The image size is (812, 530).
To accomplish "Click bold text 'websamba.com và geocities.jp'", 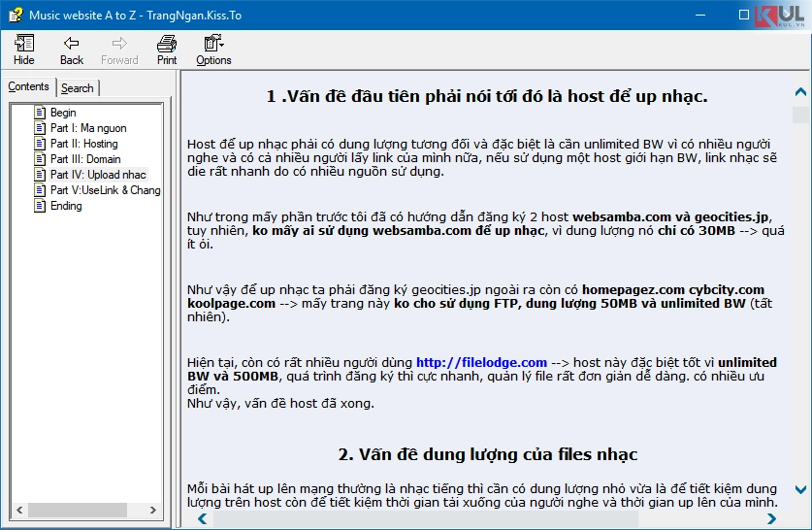I will [671, 217].
